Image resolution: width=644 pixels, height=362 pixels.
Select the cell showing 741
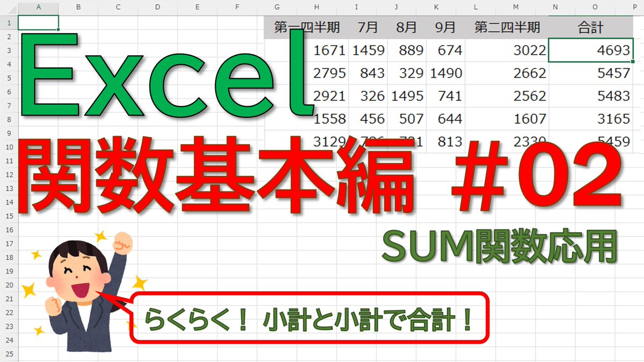click(446, 96)
